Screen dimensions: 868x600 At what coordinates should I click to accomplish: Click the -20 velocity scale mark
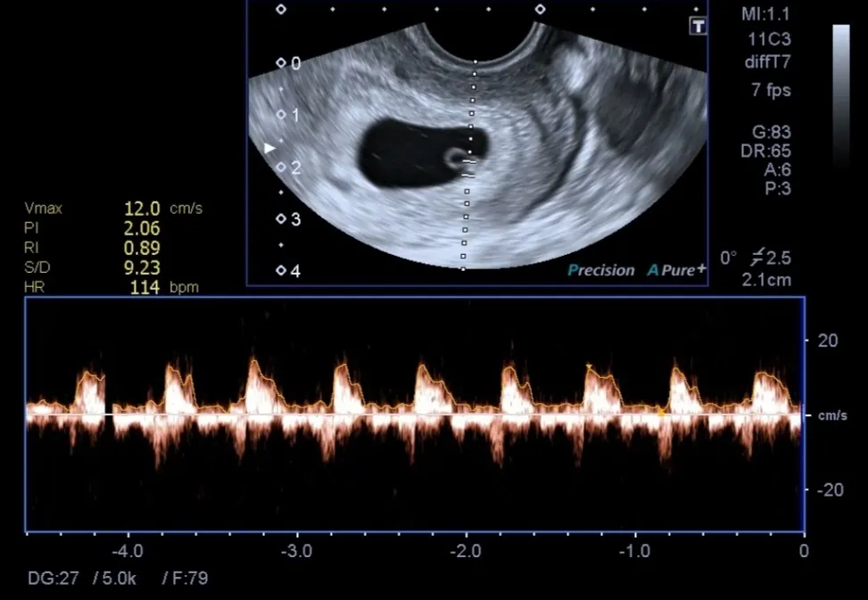point(830,489)
